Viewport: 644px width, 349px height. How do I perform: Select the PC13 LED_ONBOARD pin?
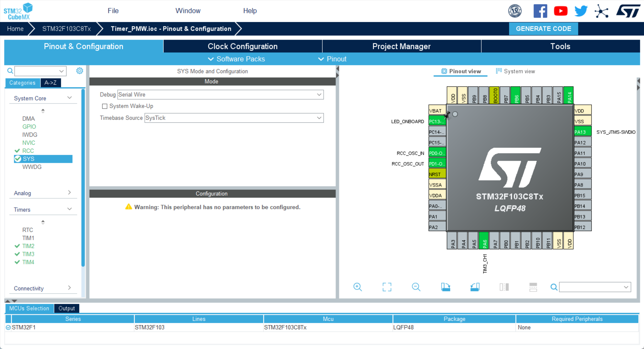click(437, 121)
